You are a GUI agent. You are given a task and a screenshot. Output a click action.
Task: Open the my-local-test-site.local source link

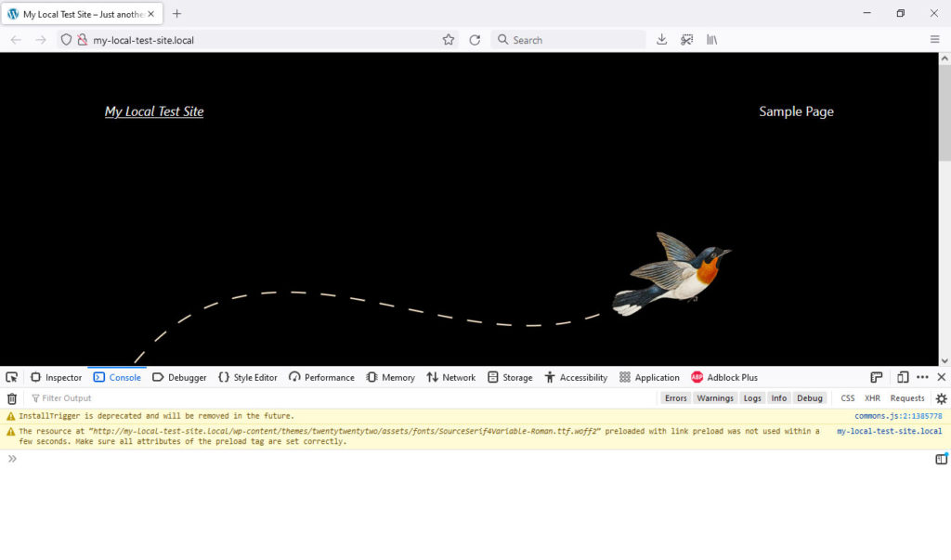click(889, 431)
